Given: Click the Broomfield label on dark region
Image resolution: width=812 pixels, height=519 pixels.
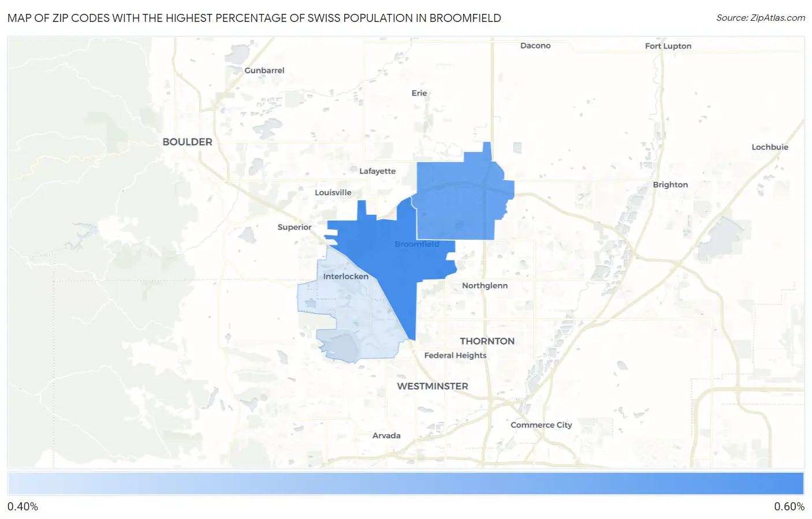Looking at the screenshot, I should (417, 244).
